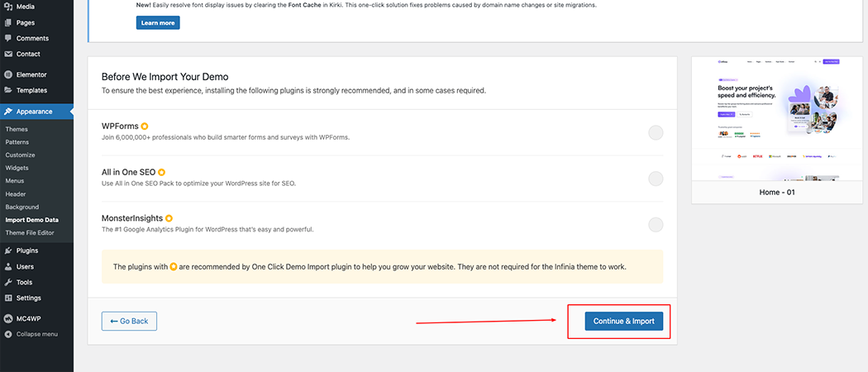The height and width of the screenshot is (372, 868).
Task: Open the Header submenu item
Action: (16, 194)
